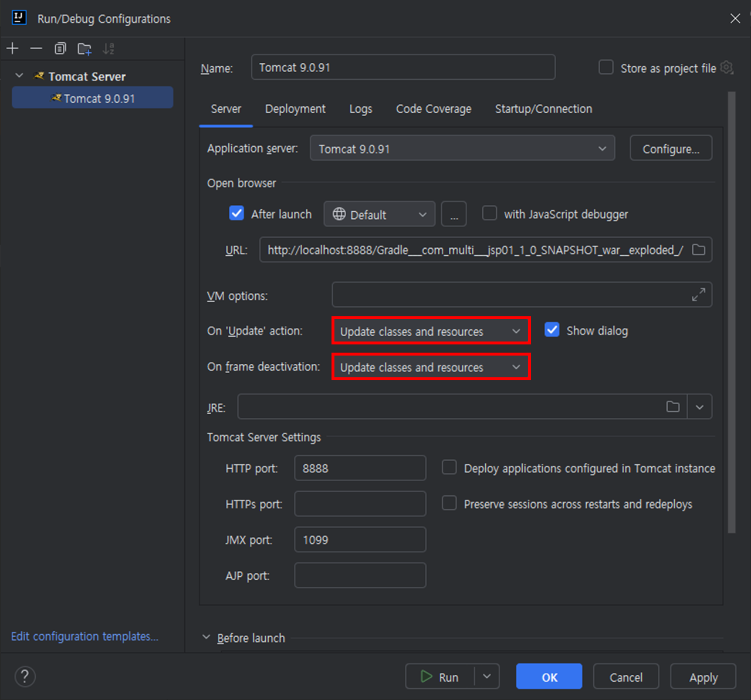The height and width of the screenshot is (700, 751).
Task: Close the Run/Debug Configurations dialog
Action: coord(735,18)
